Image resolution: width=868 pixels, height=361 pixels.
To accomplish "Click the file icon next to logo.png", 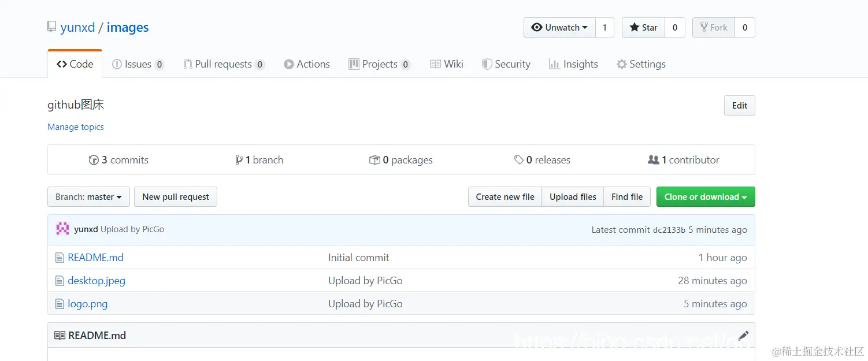I will click(x=60, y=304).
